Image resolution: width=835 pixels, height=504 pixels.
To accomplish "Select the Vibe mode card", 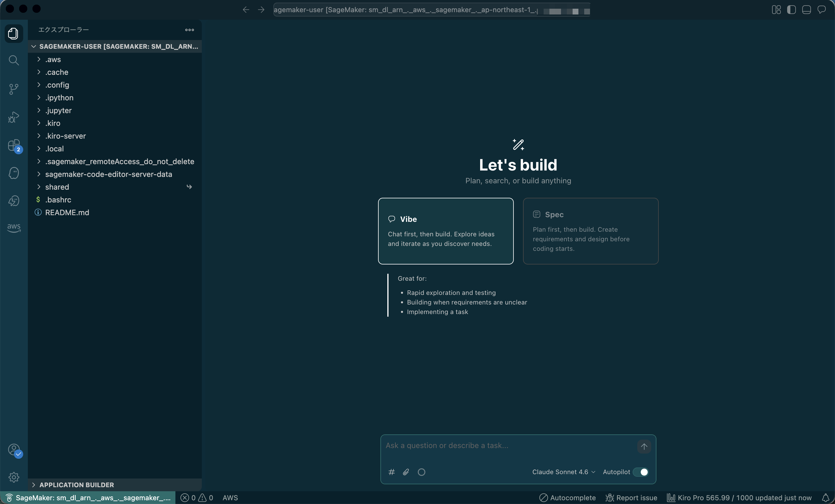I will click(446, 231).
